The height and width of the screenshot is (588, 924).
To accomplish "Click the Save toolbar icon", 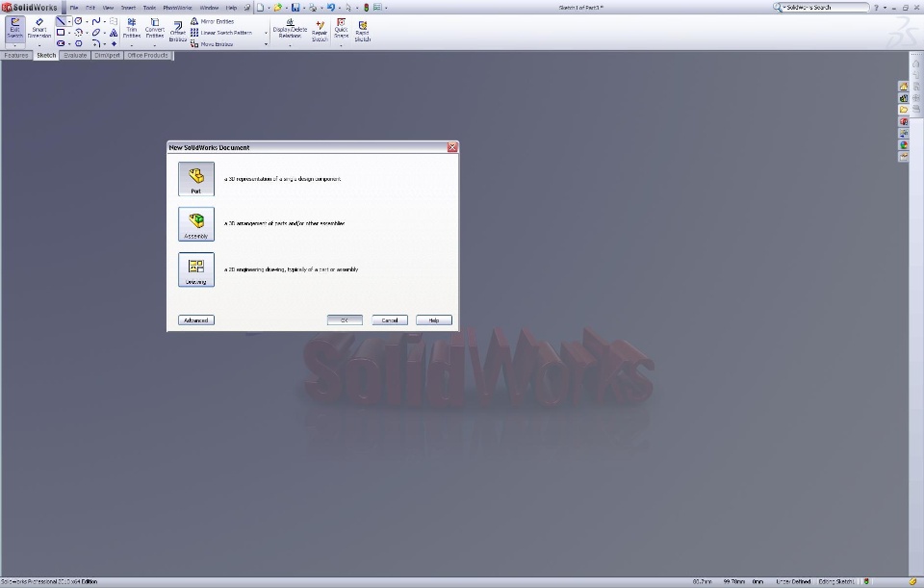I will [x=295, y=8].
